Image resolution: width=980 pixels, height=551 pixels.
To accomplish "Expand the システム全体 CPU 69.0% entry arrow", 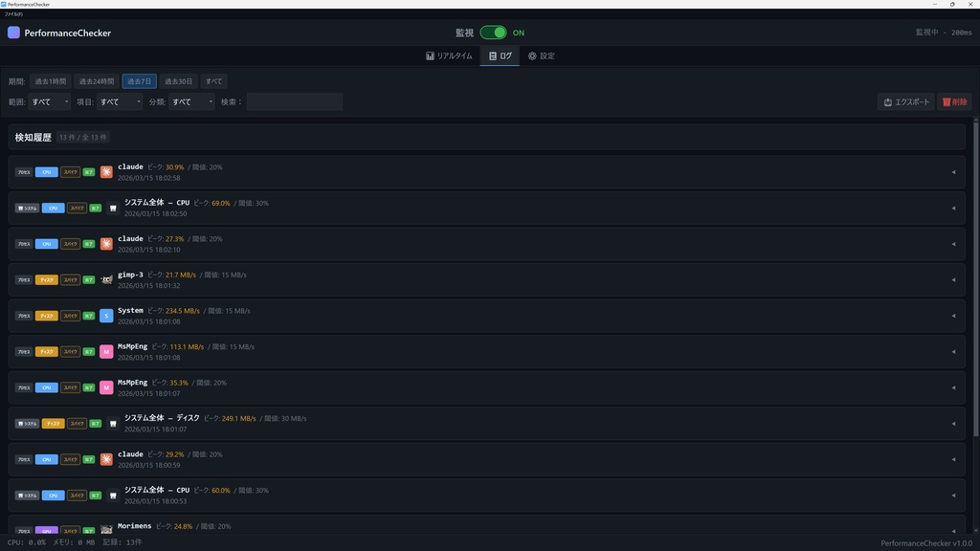I will coord(953,208).
